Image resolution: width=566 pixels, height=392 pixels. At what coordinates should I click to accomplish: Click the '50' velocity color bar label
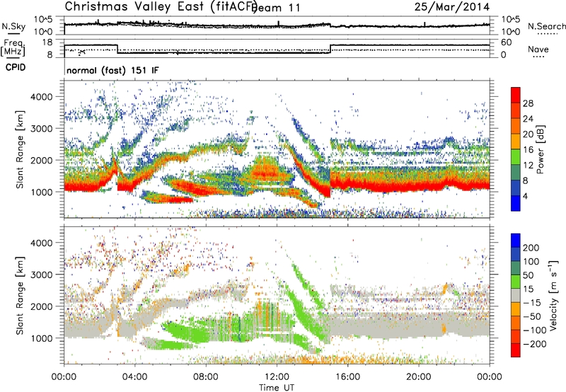528,275
